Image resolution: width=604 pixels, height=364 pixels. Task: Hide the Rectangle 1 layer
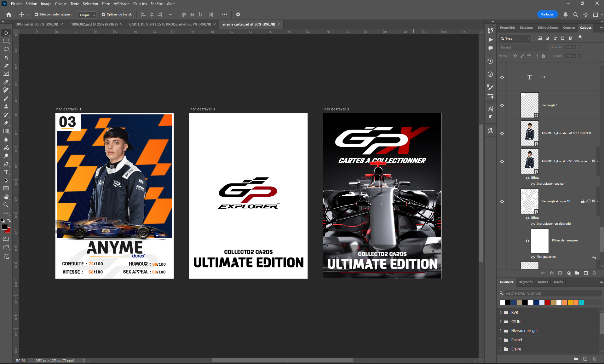pos(502,105)
